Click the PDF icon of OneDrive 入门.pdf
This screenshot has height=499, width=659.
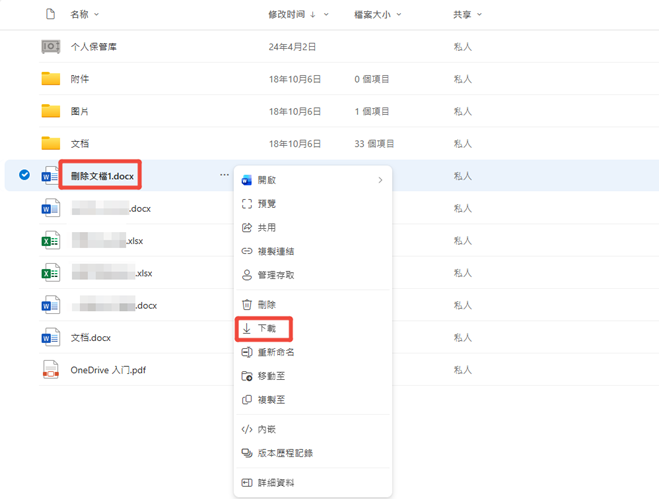[x=50, y=370]
